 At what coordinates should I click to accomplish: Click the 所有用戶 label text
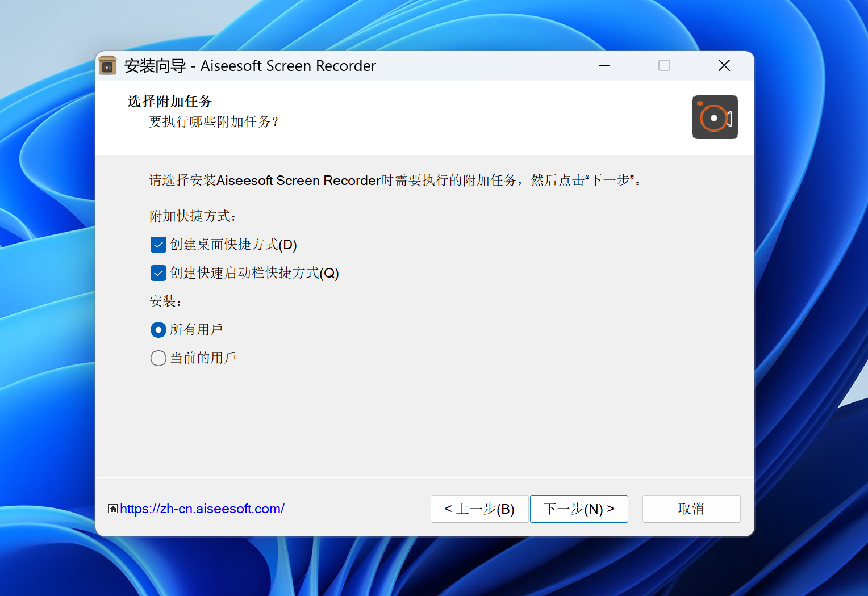(196, 330)
